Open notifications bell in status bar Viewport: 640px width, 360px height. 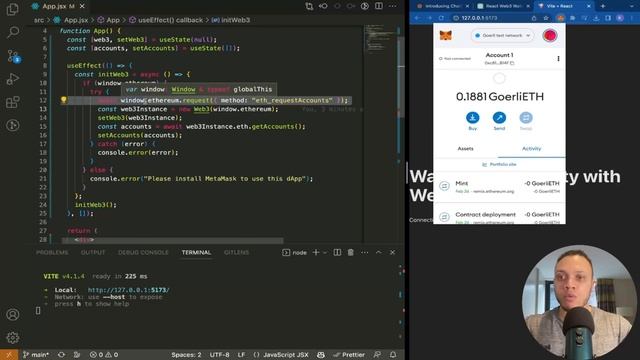(393, 355)
